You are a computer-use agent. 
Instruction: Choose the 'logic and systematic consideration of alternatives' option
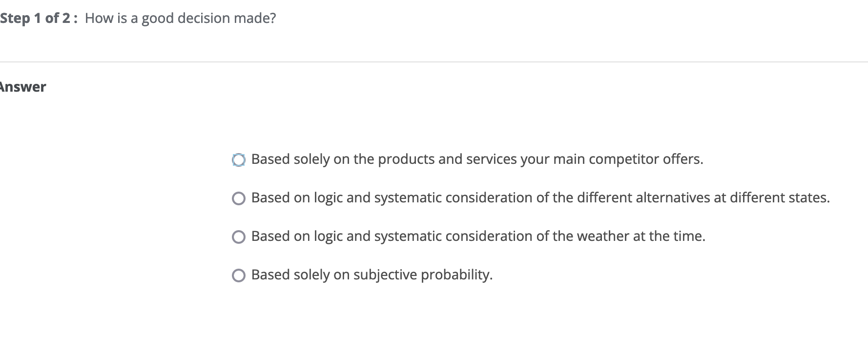tap(239, 198)
